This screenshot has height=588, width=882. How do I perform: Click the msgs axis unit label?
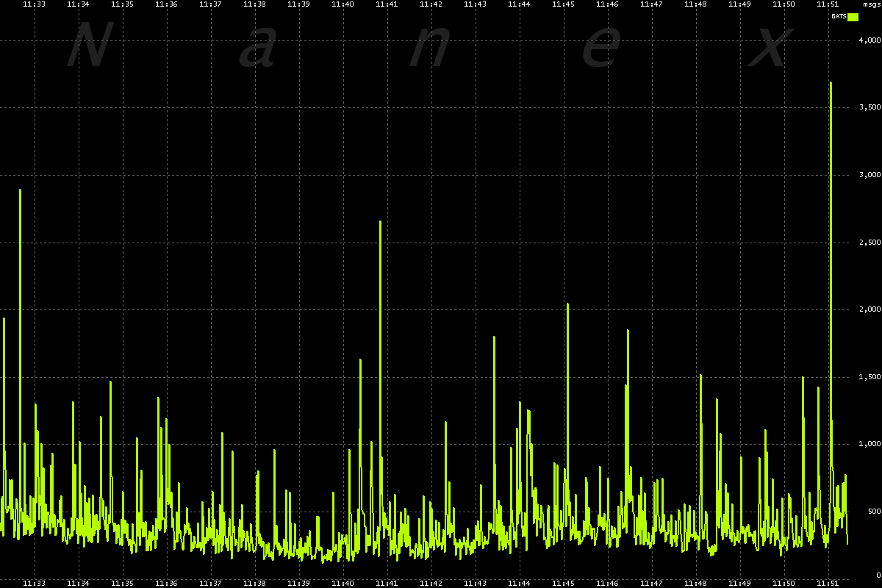pos(871,4)
